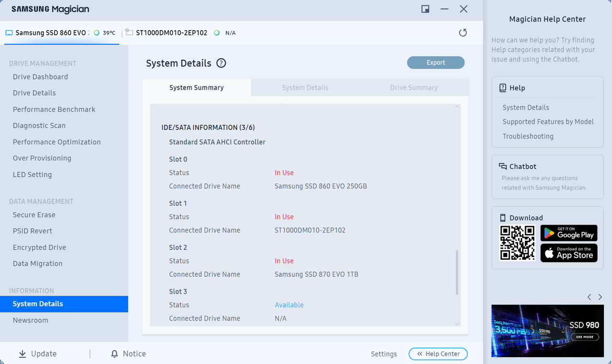The width and height of the screenshot is (612, 364).
Task: Go to next banner with right arrow
Action: click(x=601, y=297)
